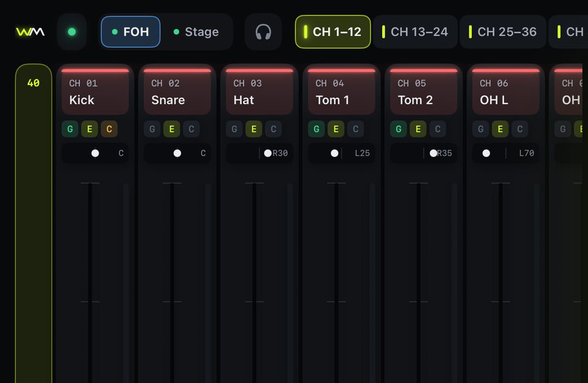Select the CH 13–24 bank tab
588x383 pixels.
coord(415,32)
